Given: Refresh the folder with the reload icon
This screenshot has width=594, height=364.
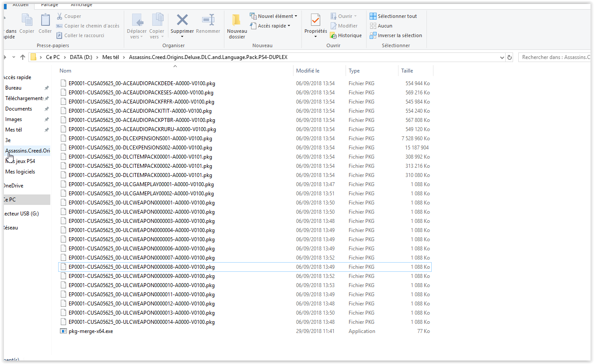Looking at the screenshot, I should [509, 57].
